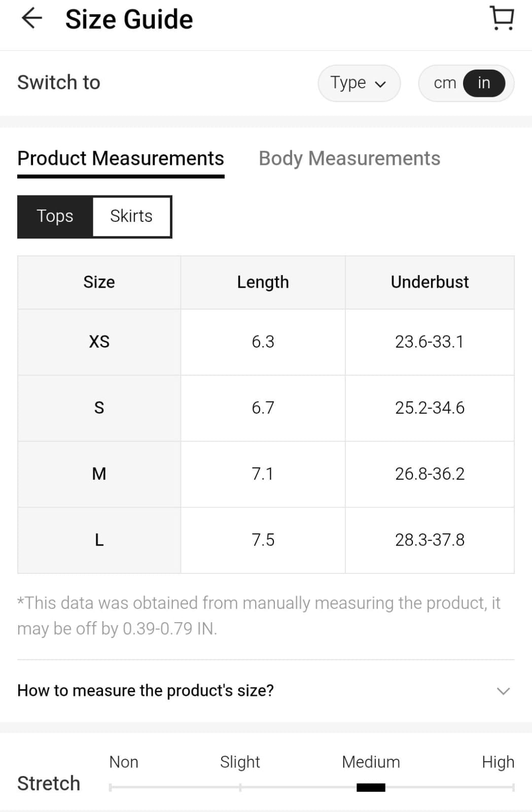Expand How to measure the product's size
Screen dimensions: 532x812
pyautogui.click(x=146, y=690)
